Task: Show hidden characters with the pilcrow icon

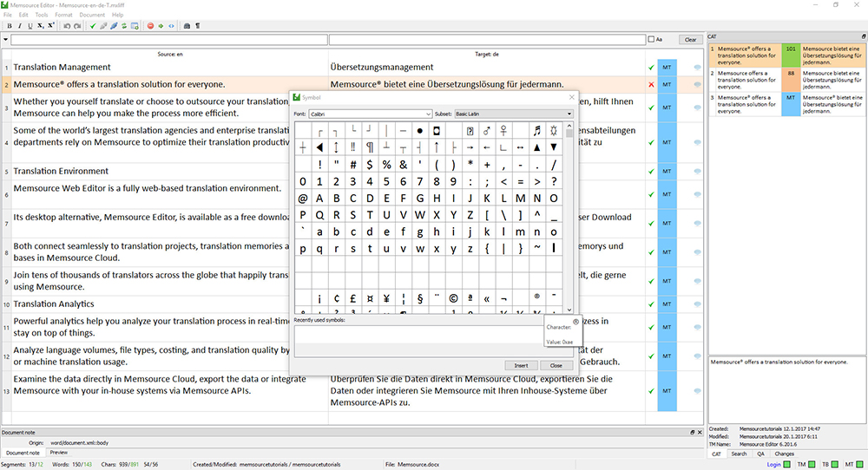Action: [198, 26]
